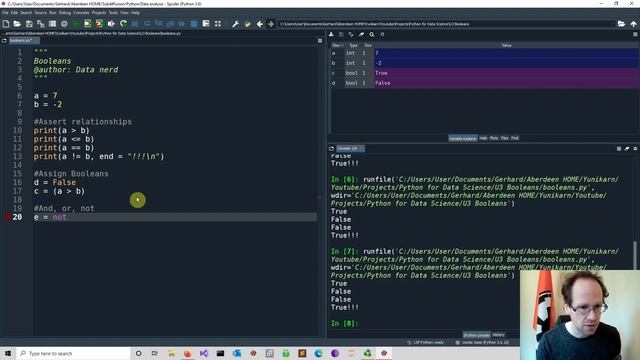This screenshot has height=360, width=640.
Task: Create a new file from the toolbar
Action: click(6, 24)
